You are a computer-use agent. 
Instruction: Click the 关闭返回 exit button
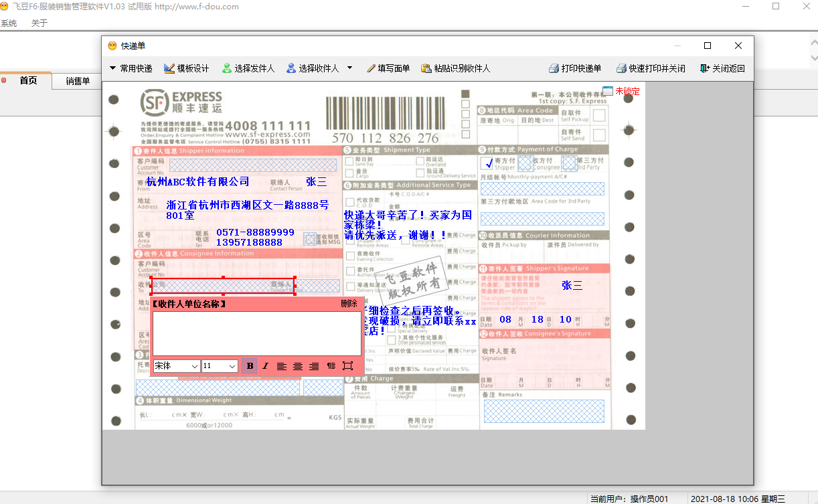click(x=722, y=68)
